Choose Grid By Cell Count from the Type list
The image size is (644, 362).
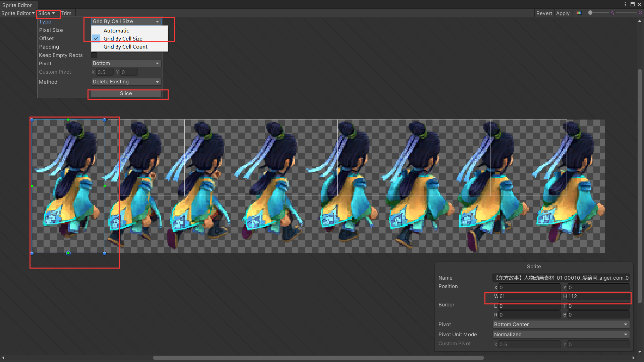[x=125, y=47]
